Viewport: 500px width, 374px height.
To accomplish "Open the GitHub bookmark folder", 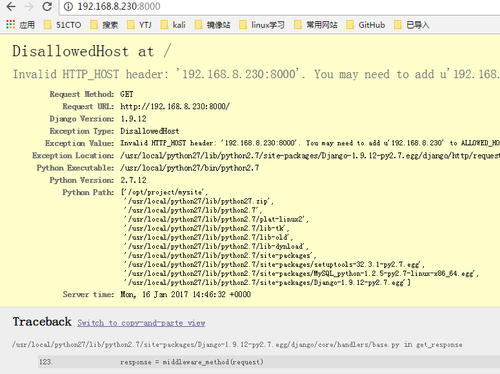I will (366, 25).
